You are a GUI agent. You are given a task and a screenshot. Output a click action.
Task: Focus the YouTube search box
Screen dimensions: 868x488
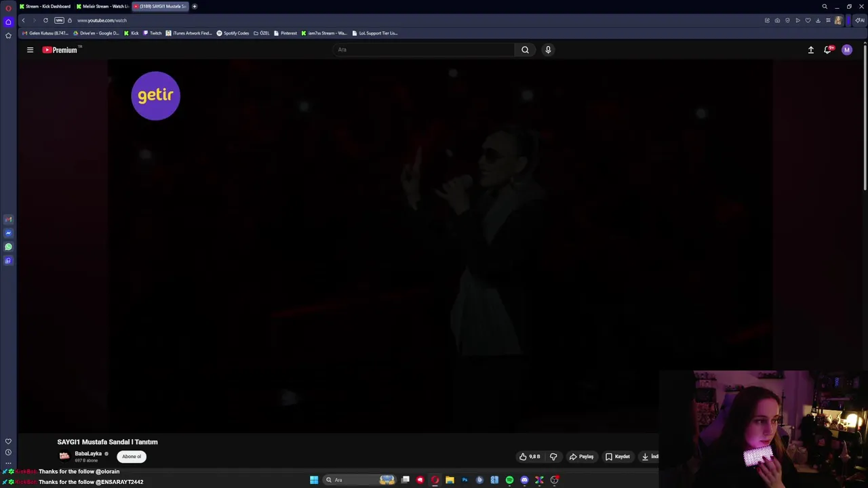(x=423, y=49)
